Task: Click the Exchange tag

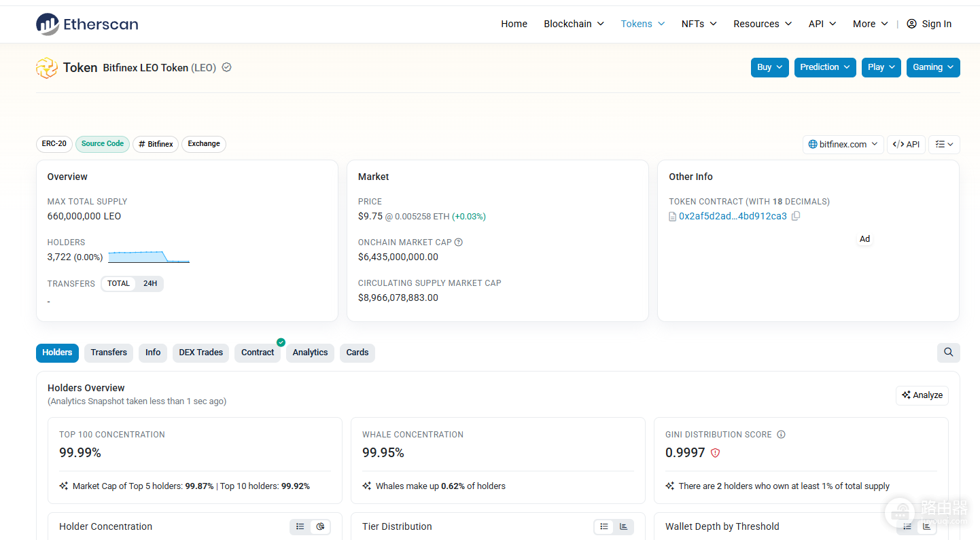Action: (204, 144)
